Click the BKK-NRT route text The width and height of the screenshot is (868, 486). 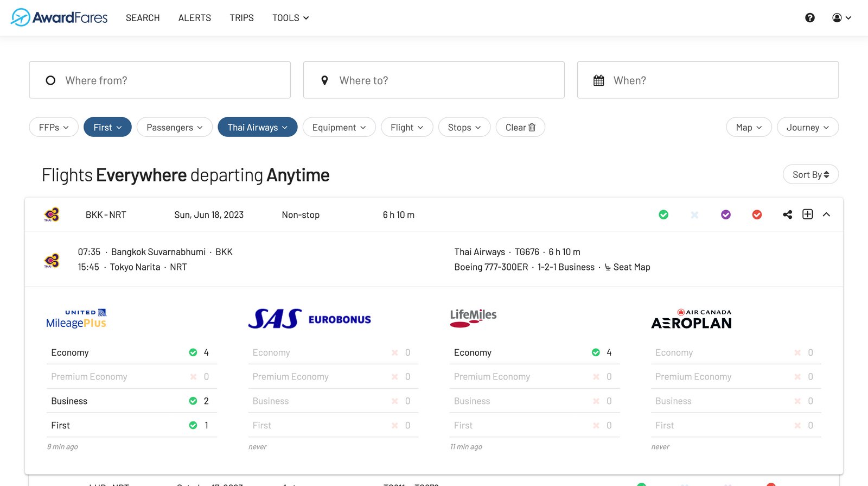[x=106, y=215]
